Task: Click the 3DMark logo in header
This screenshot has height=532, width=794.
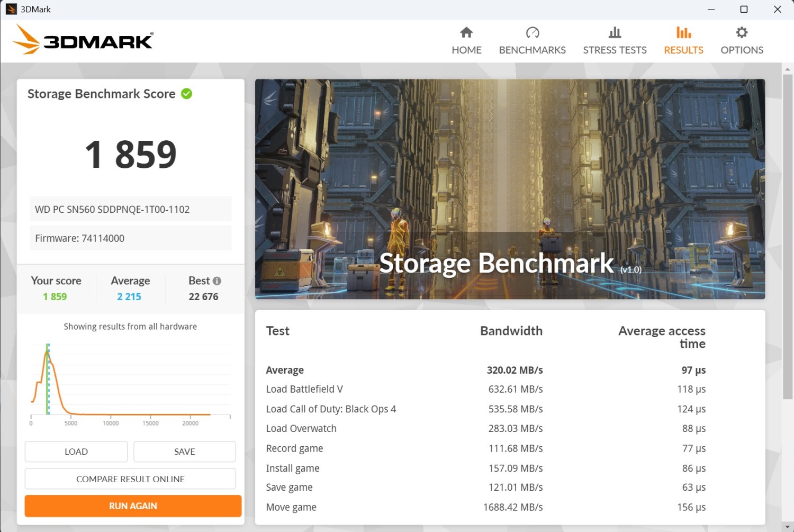Action: pyautogui.click(x=83, y=40)
